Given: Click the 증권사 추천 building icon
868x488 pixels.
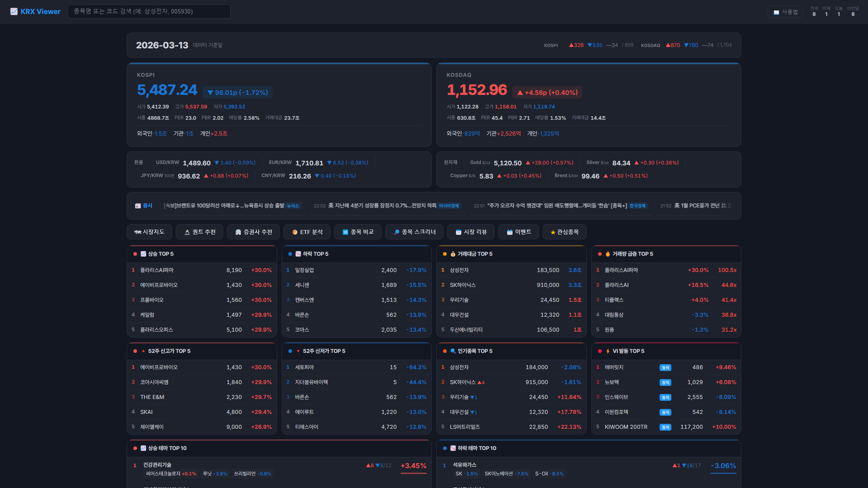Looking at the screenshot, I should click(238, 232).
